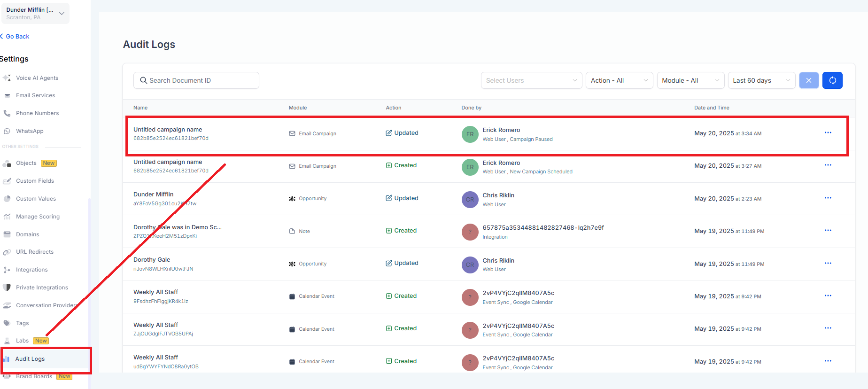This screenshot has width=868, height=389.
Task: Click the Objects shapes icon
Action: 7,163
